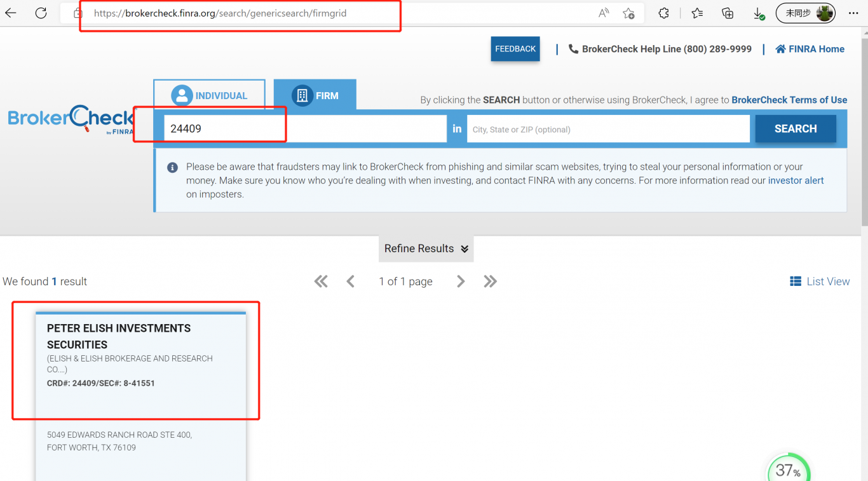Open the investor alert link
Viewport: 868px width, 481px height.
[796, 180]
